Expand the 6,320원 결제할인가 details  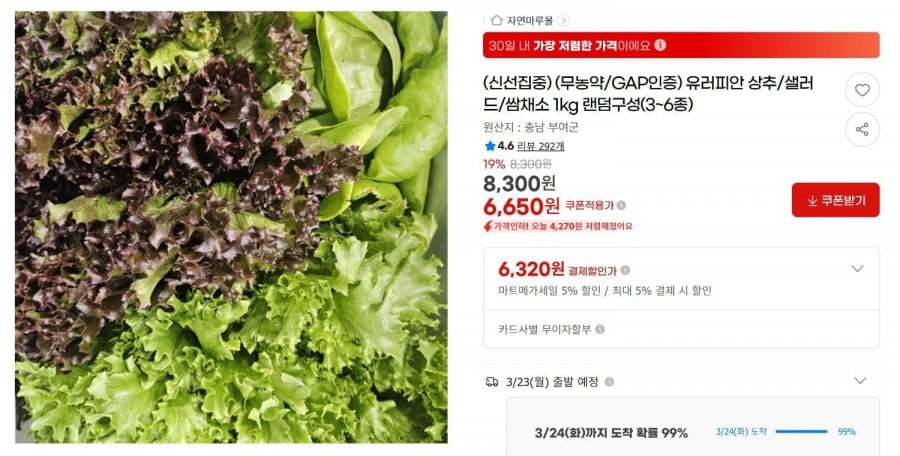click(857, 269)
